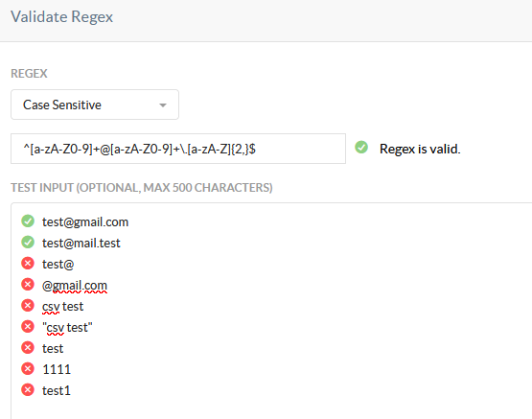The height and width of the screenshot is (419, 532).
Task: Click red X icon beside test1
Action: tap(28, 390)
